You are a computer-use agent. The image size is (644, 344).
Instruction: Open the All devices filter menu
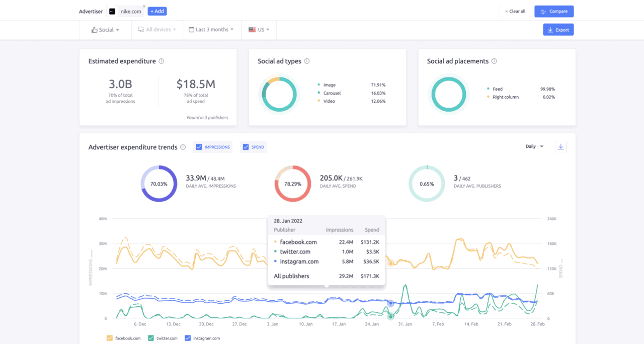point(157,29)
